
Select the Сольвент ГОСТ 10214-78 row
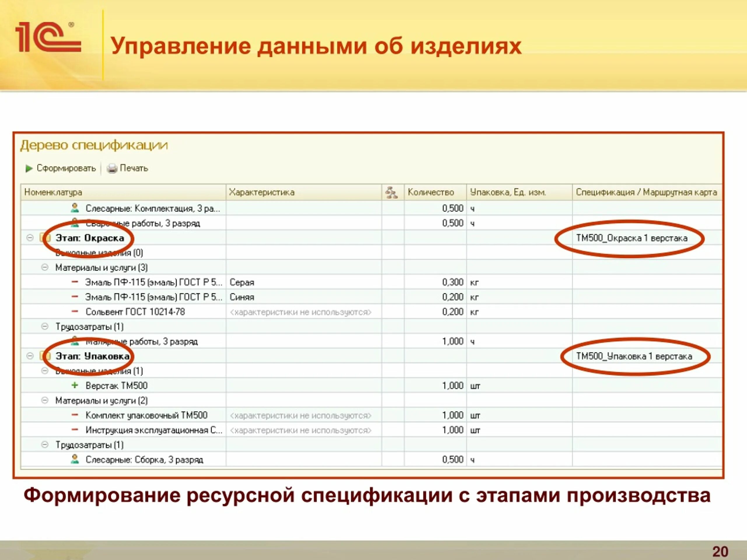(371, 312)
